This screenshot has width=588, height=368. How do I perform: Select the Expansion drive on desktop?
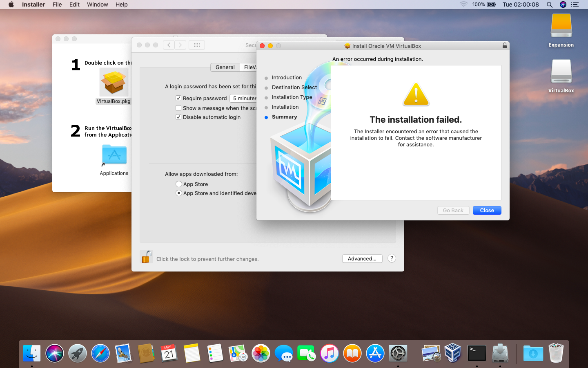coord(561,26)
